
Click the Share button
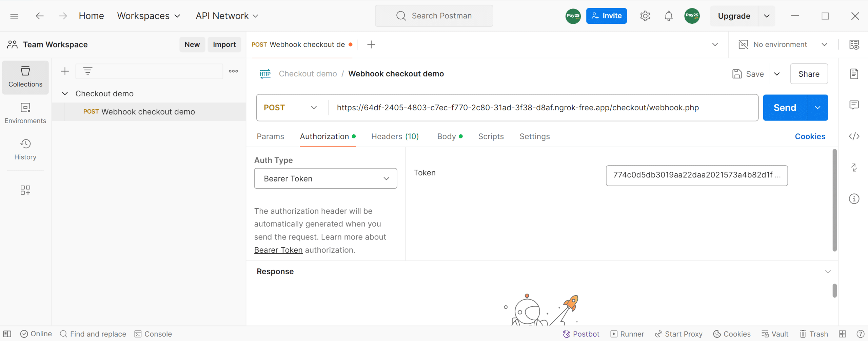click(x=809, y=74)
